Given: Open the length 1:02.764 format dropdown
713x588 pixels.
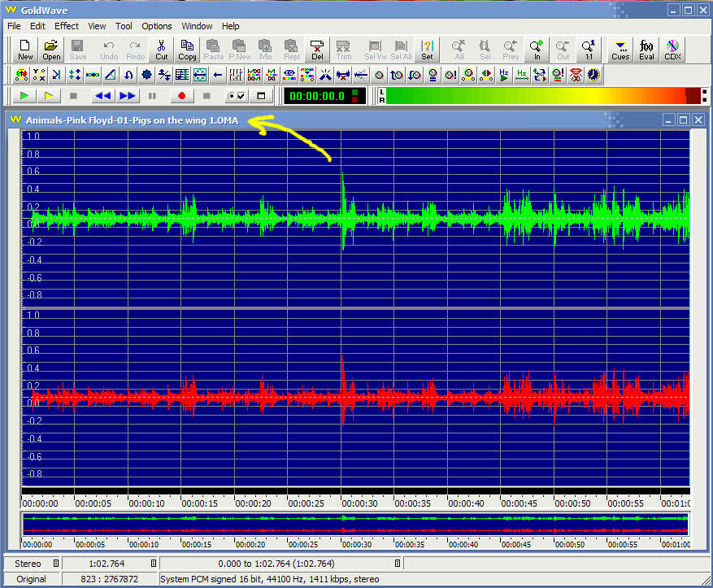Looking at the screenshot, I should [154, 564].
